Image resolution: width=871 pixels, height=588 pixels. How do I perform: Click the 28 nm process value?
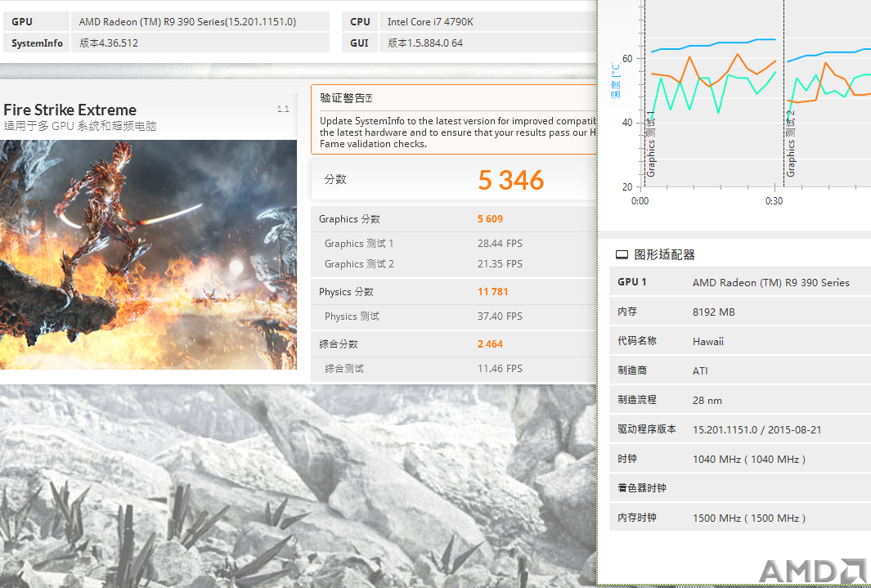707,401
